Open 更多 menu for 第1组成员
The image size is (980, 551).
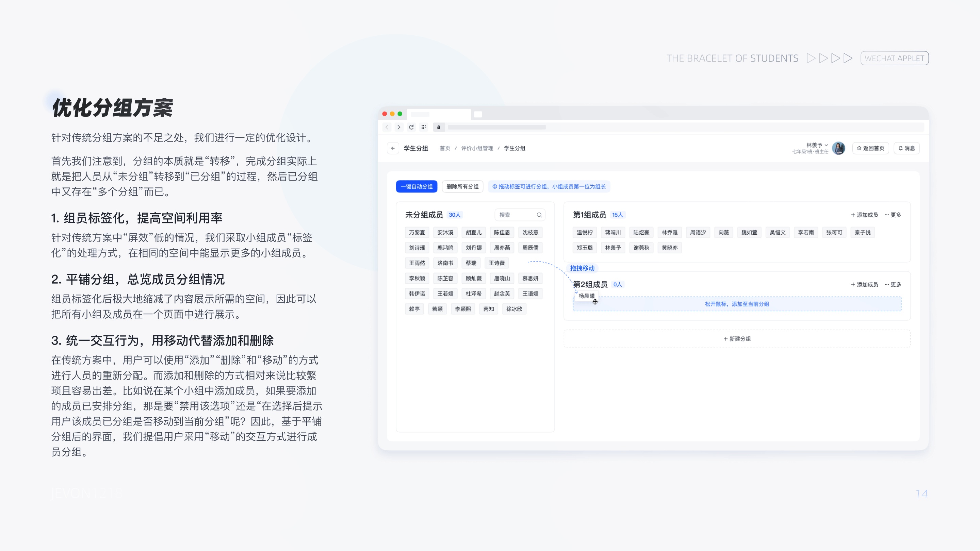coord(893,215)
